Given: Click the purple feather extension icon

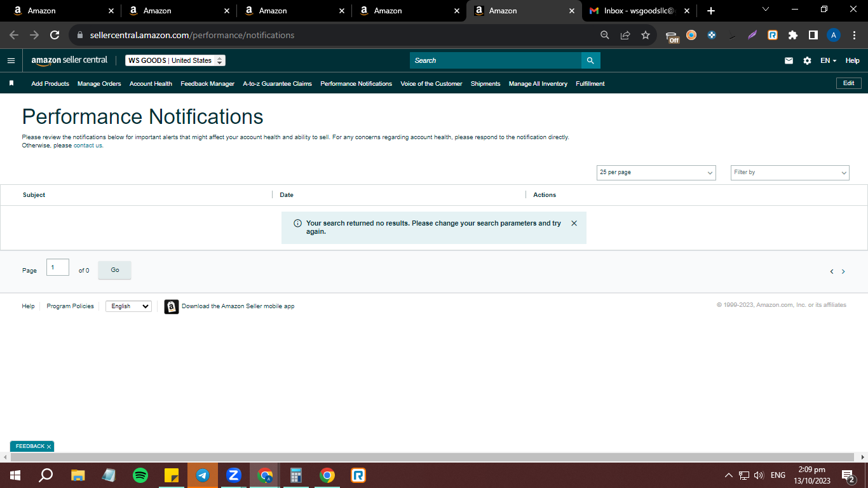Looking at the screenshot, I should pyautogui.click(x=752, y=35).
